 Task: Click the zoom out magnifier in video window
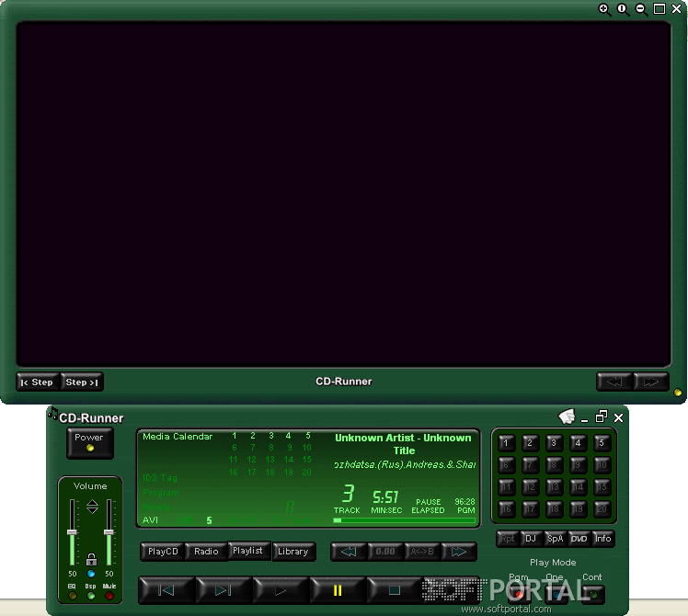[x=641, y=9]
